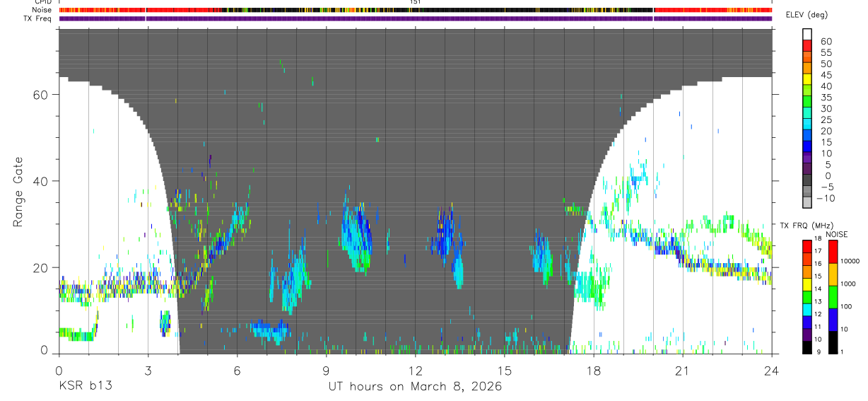Viewport: 868px width, 401px height.
Task: Click the x-axis hour tick label 6
Action: point(237,371)
